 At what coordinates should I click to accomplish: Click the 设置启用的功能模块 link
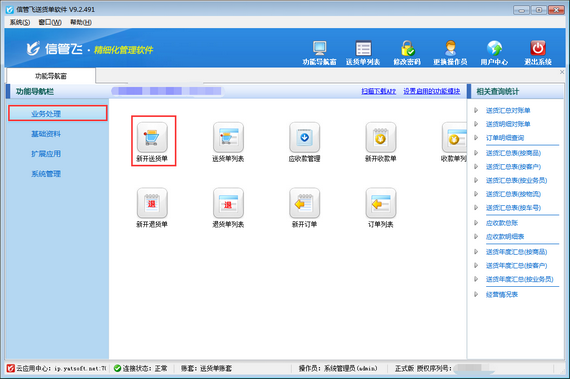click(x=431, y=91)
